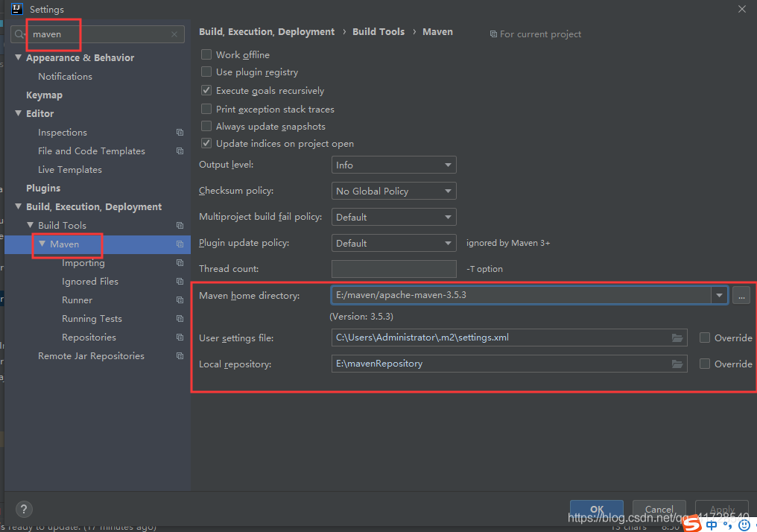The height and width of the screenshot is (532, 757).
Task: Browse for the local repository folder
Action: (x=677, y=364)
